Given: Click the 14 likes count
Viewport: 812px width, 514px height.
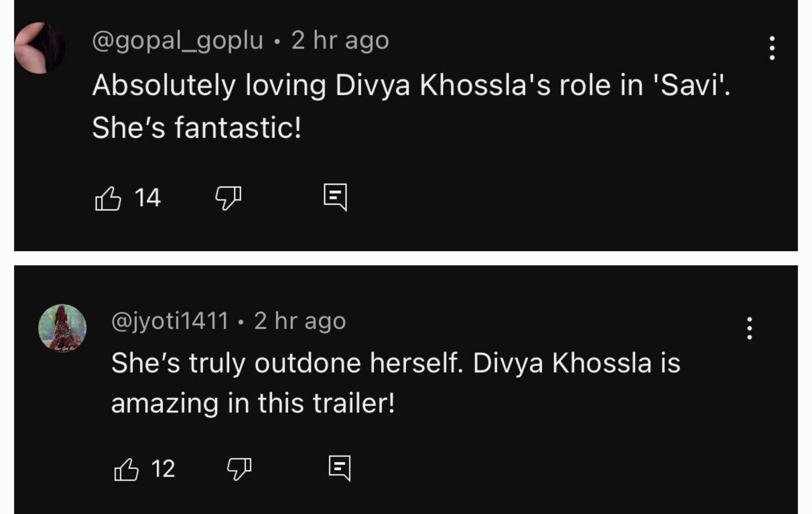Looking at the screenshot, I should (148, 198).
